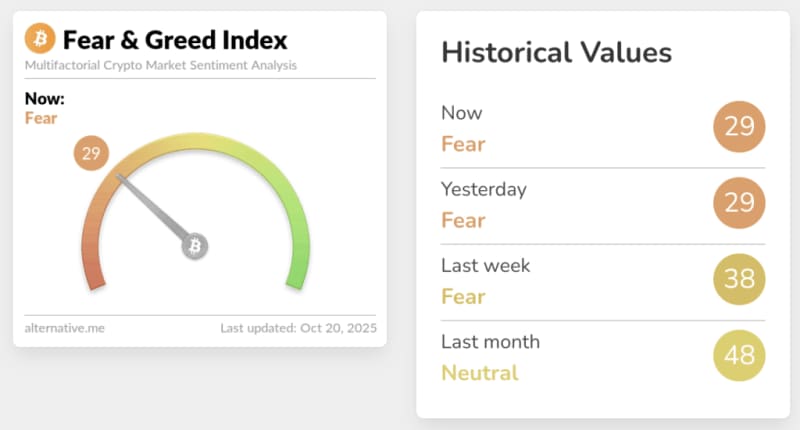Click the Yesterday value 29 circle badge
The image size is (800, 430).
[x=739, y=203]
